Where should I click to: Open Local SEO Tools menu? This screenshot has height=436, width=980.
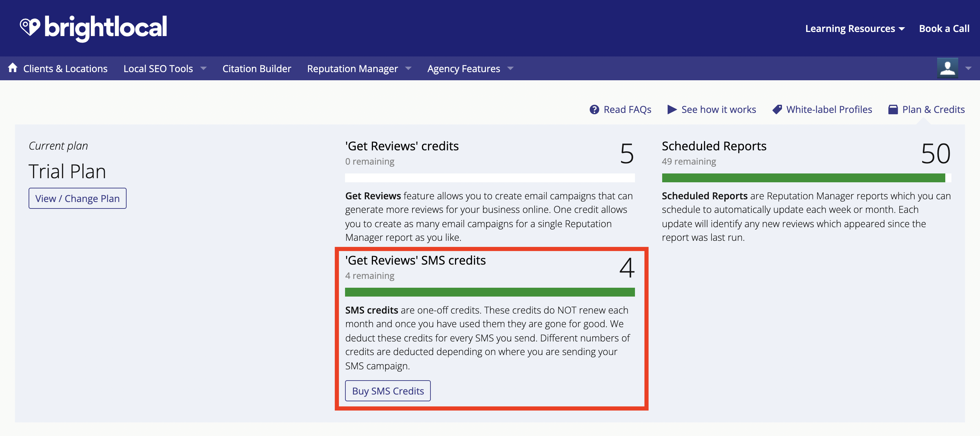(x=158, y=69)
